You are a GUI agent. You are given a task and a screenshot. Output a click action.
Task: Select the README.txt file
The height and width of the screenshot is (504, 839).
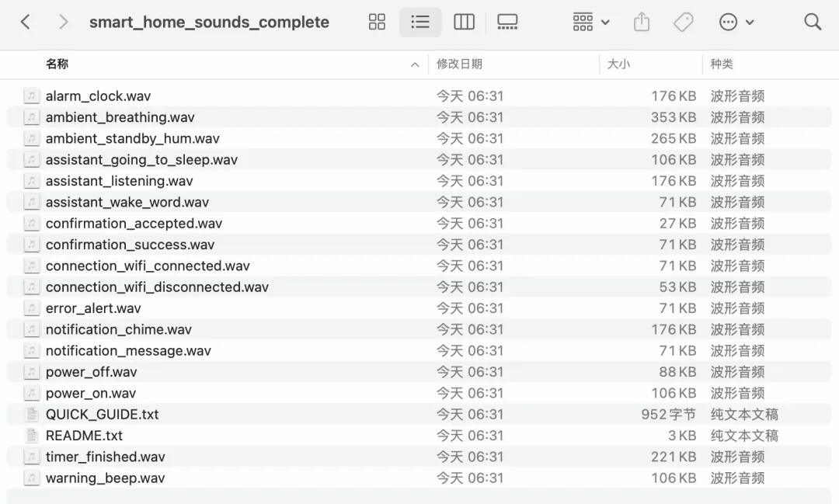[84, 436]
